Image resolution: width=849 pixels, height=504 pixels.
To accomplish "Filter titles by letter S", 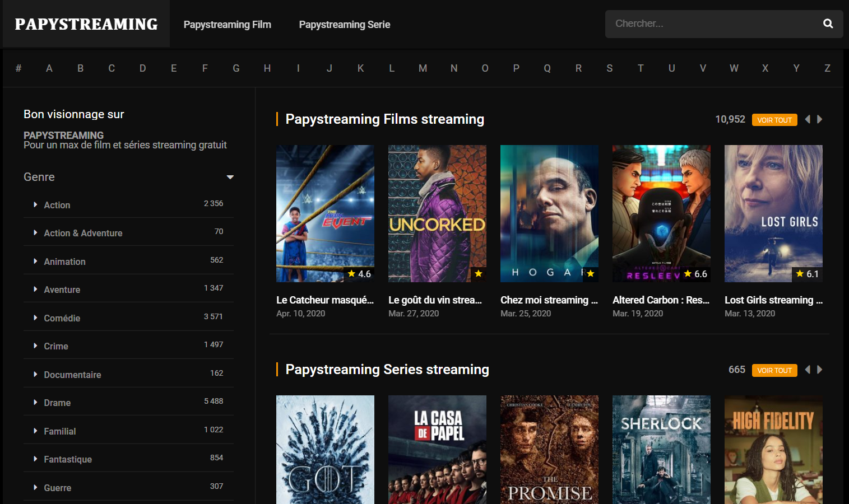I will click(x=610, y=68).
